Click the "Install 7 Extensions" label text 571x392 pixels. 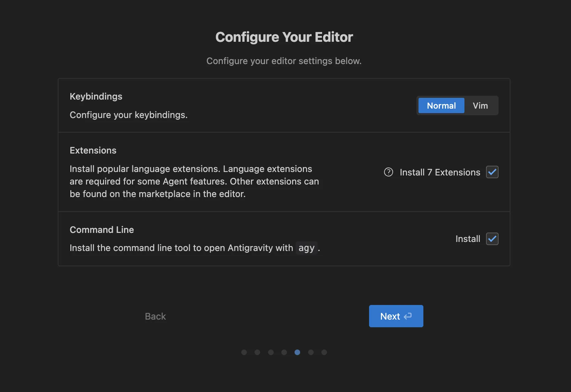pos(440,172)
